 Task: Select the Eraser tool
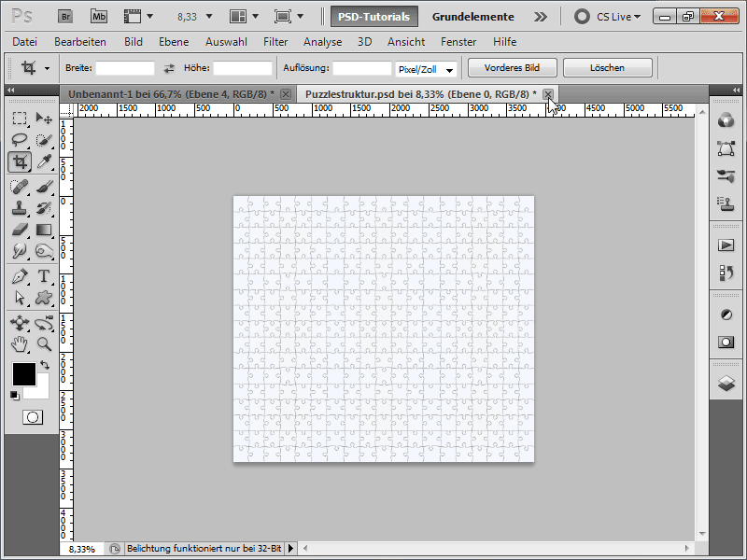(x=20, y=230)
